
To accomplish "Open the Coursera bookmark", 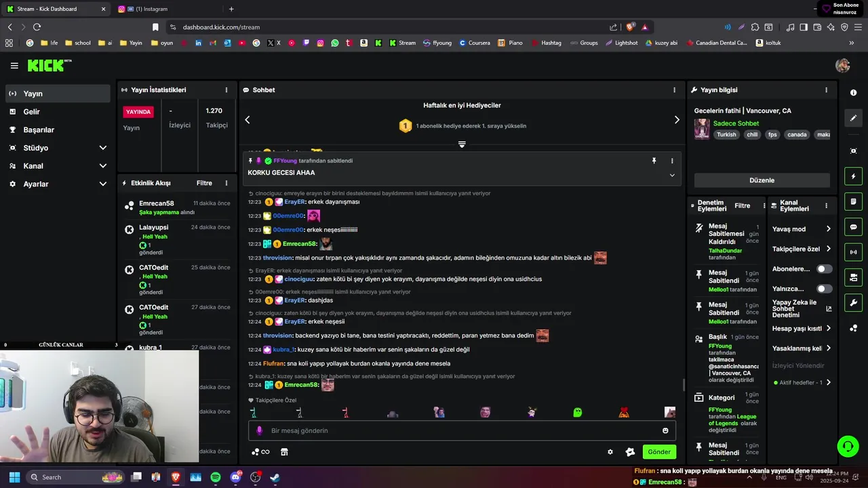I will pyautogui.click(x=475, y=43).
